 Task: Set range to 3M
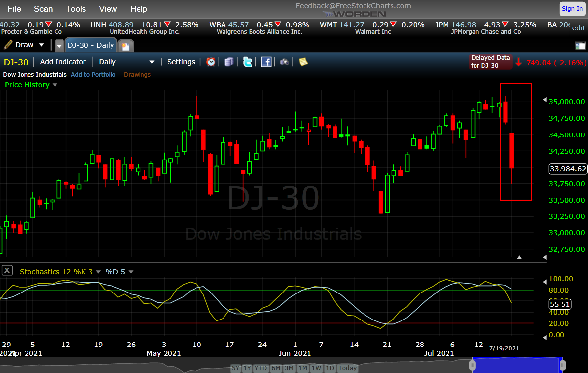coord(289,368)
